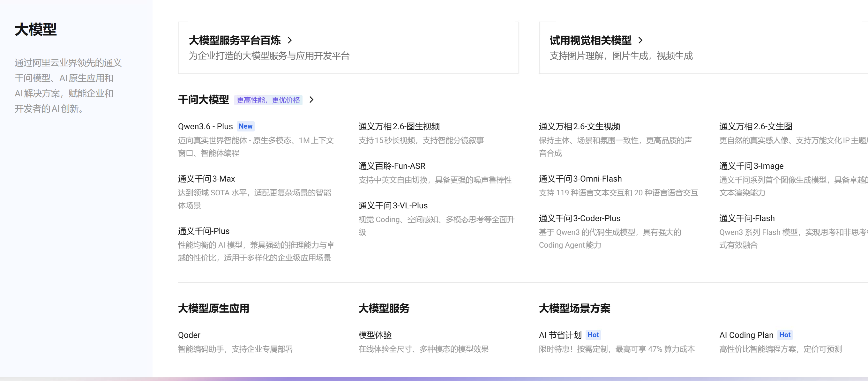Viewport: 868px width, 381px height.
Task: Open 大模型服务平台百炼 platform link
Action: (235, 41)
